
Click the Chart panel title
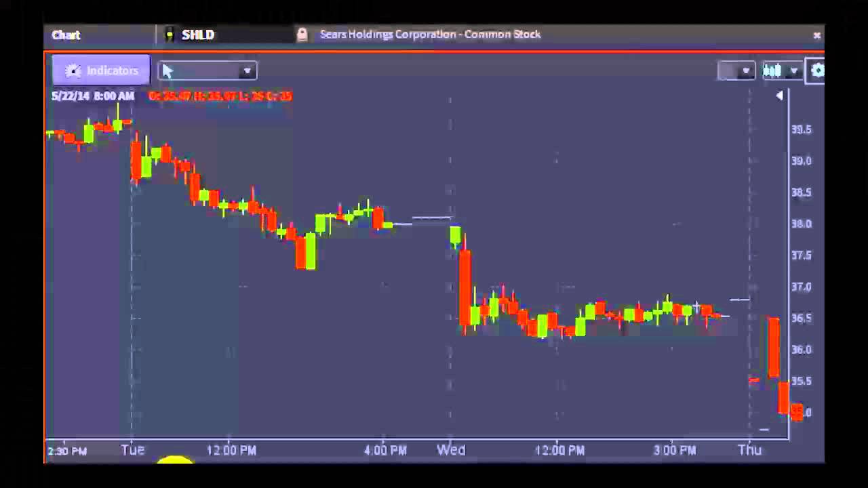66,35
